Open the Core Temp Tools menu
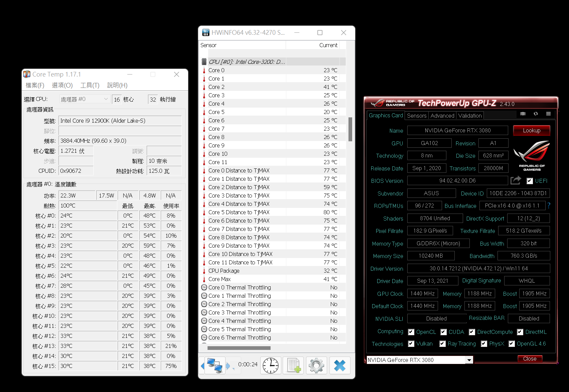569x392 pixels. coord(90,85)
